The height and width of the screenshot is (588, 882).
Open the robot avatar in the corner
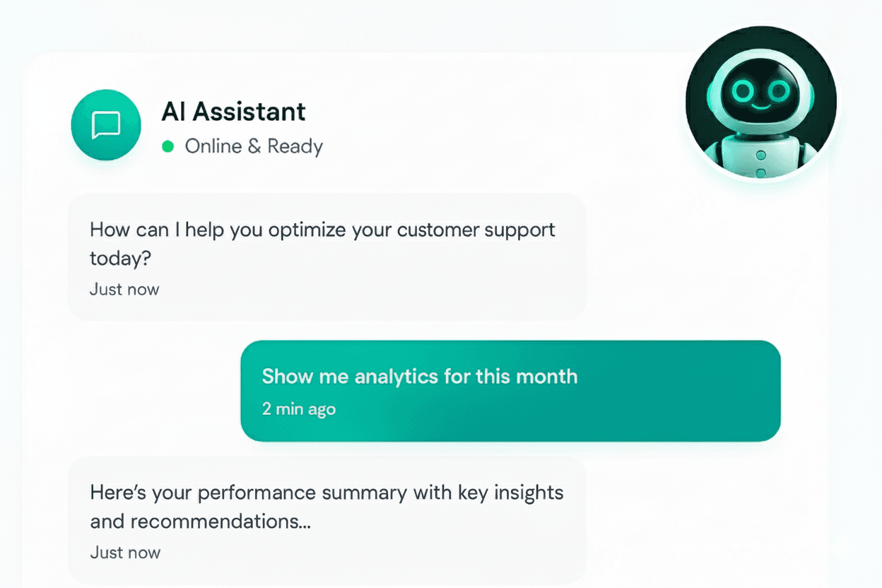pos(761,102)
